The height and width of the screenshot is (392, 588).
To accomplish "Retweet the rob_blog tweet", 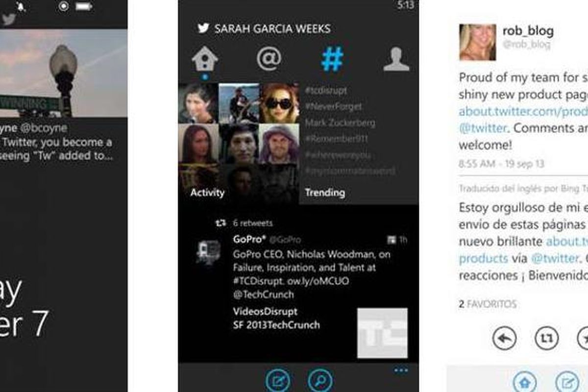I will coord(547,339).
